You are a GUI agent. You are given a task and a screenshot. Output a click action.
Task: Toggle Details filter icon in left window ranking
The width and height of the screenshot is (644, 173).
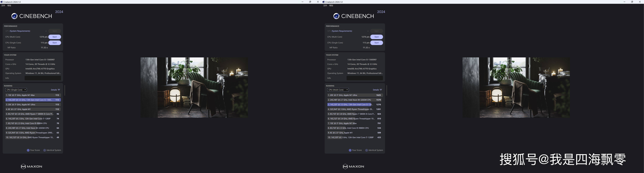coord(59,90)
